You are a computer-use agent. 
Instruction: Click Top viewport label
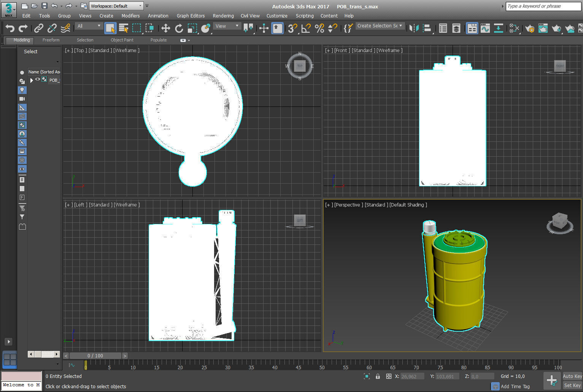pos(80,50)
